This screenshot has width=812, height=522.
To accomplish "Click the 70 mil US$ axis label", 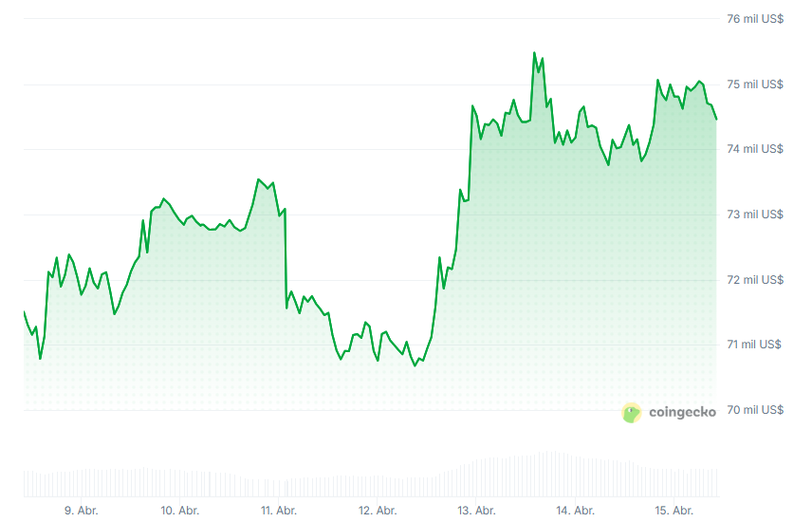I will tap(755, 410).
